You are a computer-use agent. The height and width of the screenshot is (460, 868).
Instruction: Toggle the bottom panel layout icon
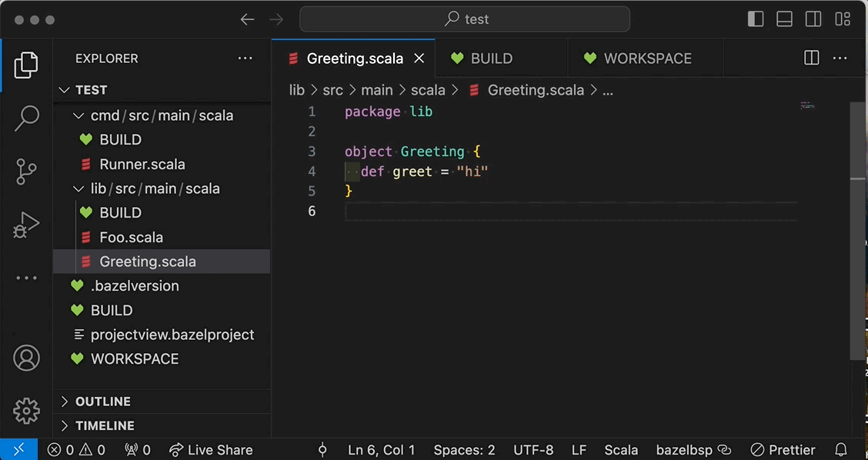click(x=784, y=18)
